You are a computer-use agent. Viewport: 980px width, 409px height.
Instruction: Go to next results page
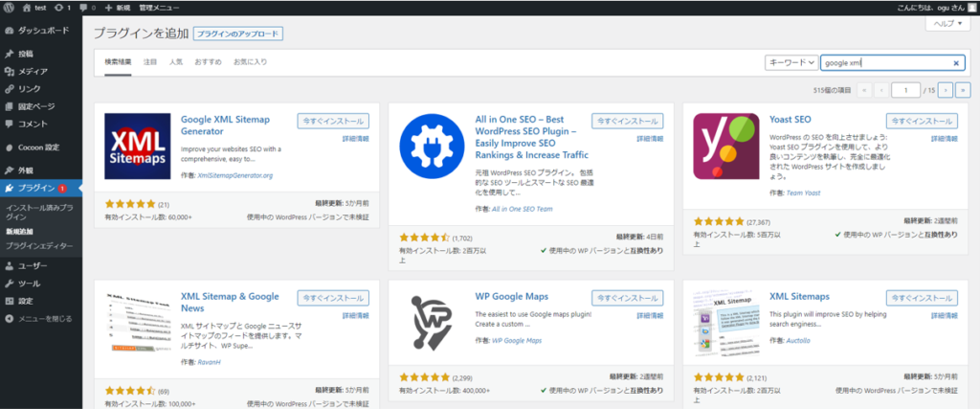946,90
